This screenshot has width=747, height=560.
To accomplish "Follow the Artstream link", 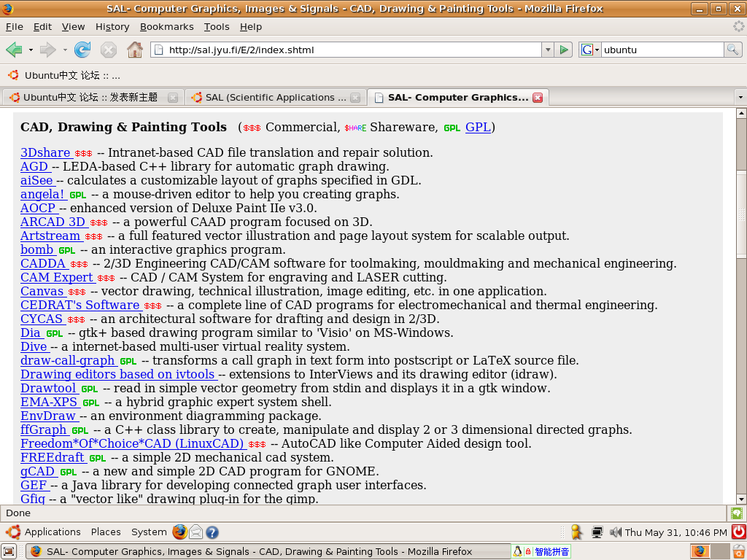I will click(x=50, y=236).
